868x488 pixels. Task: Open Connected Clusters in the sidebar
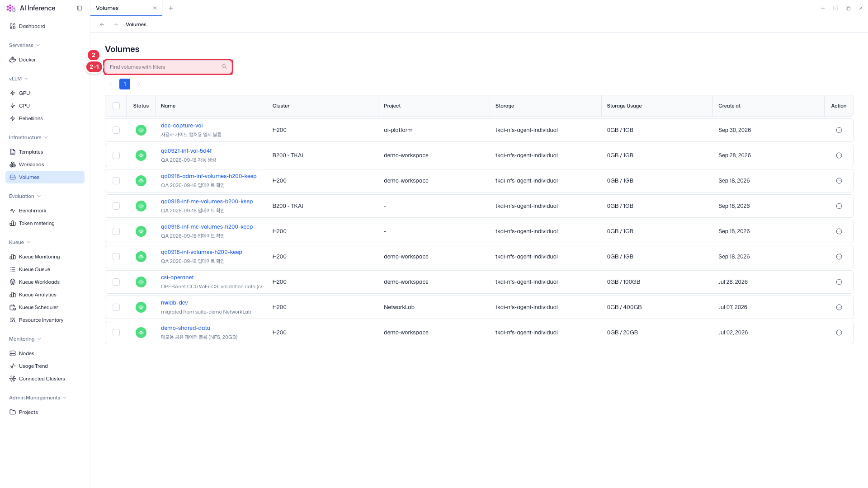(x=45, y=379)
